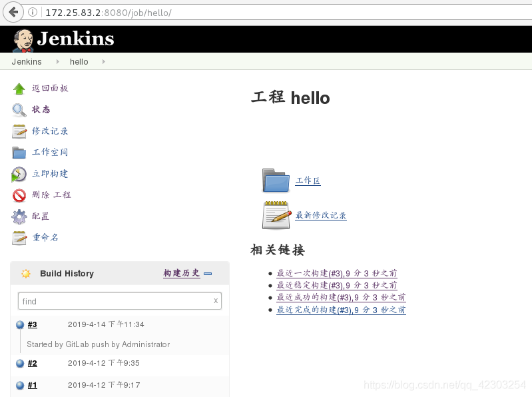Click the browser back arrow button

[13, 12]
